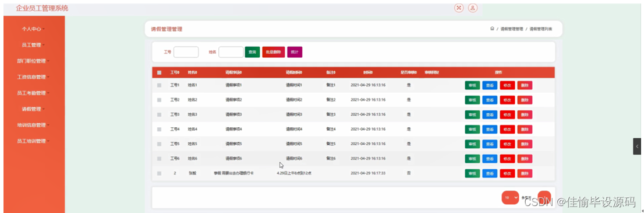The image size is (644, 213).
Task: Click 审核 button for row 工号6
Action: [x=472, y=159]
